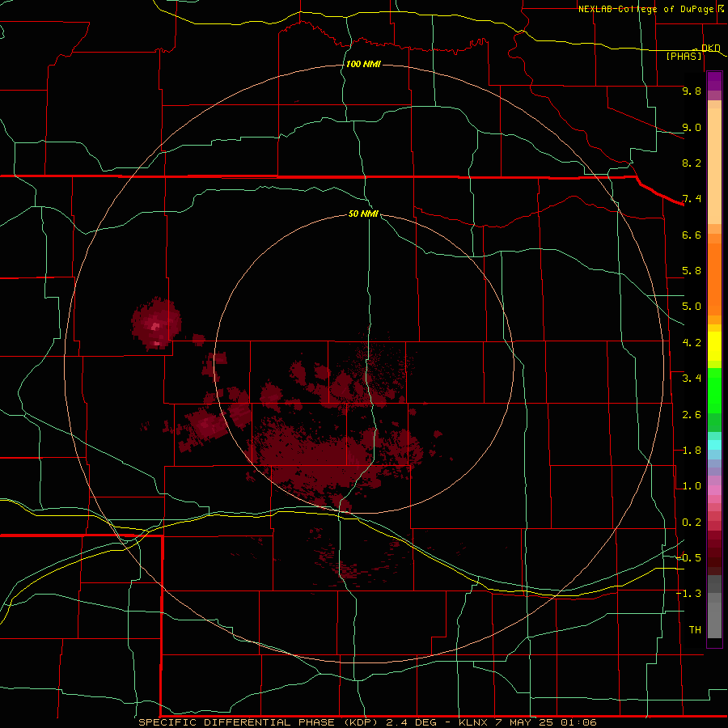Click the 7 MAY 25 date in the caption

525,722
